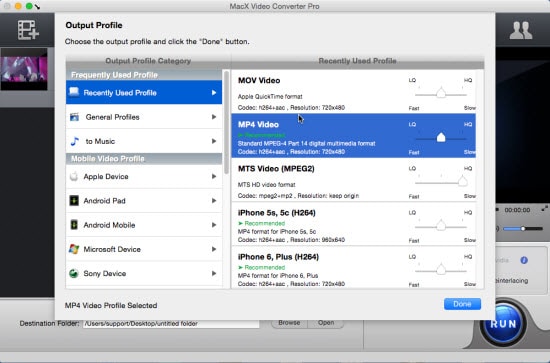Click the Android Mobile label

pos(109,225)
